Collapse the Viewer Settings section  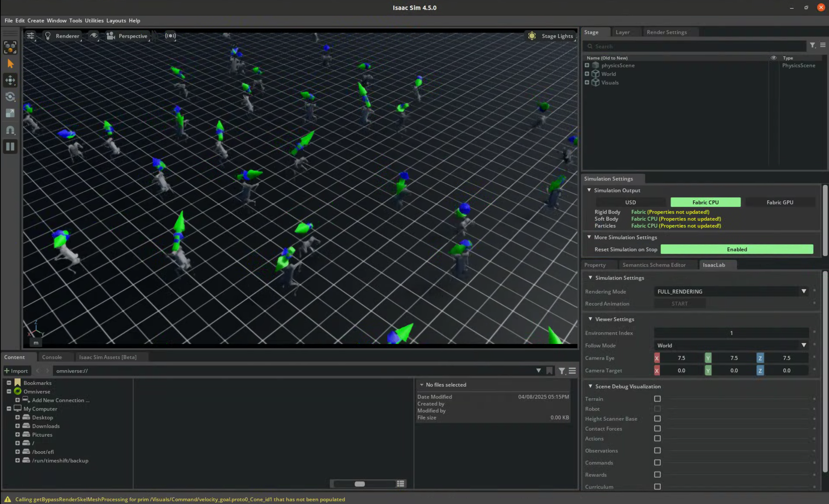click(x=590, y=319)
